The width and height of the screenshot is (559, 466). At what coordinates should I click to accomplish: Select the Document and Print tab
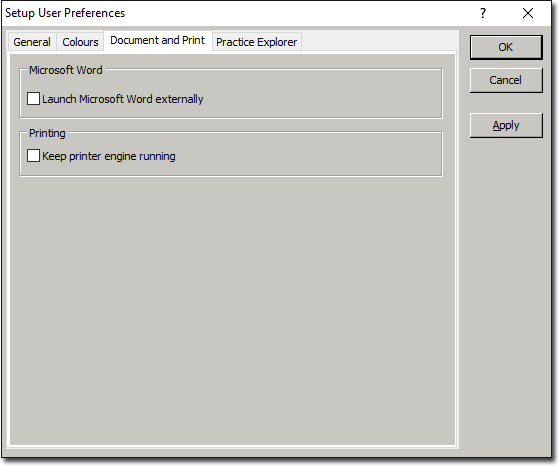click(158, 41)
